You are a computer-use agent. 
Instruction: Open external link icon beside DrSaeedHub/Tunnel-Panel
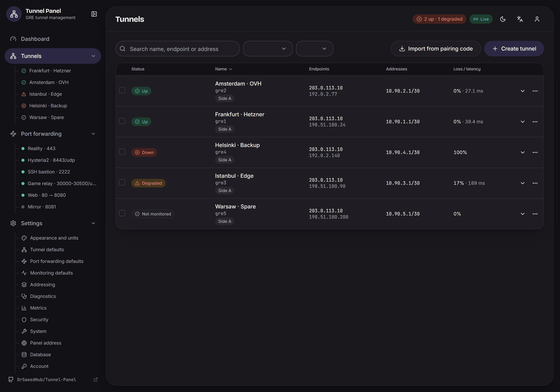(95, 379)
